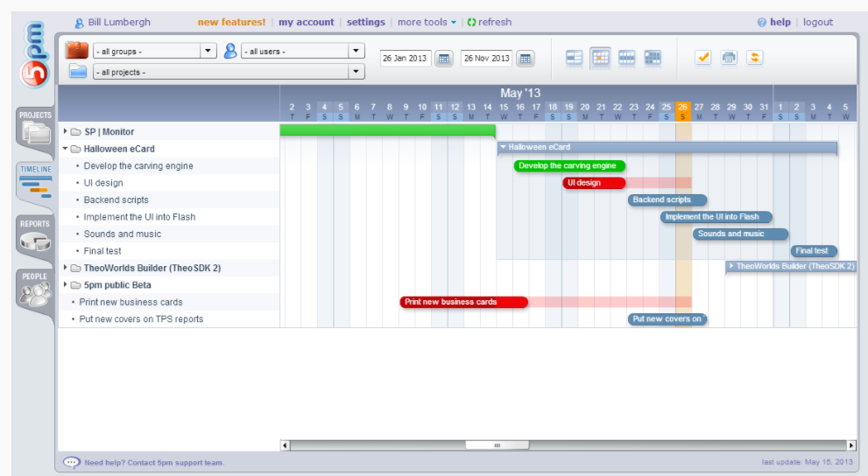Click the horizontal scrollbar thumb
Image resolution: width=868 pixels, height=476 pixels.
point(498,445)
